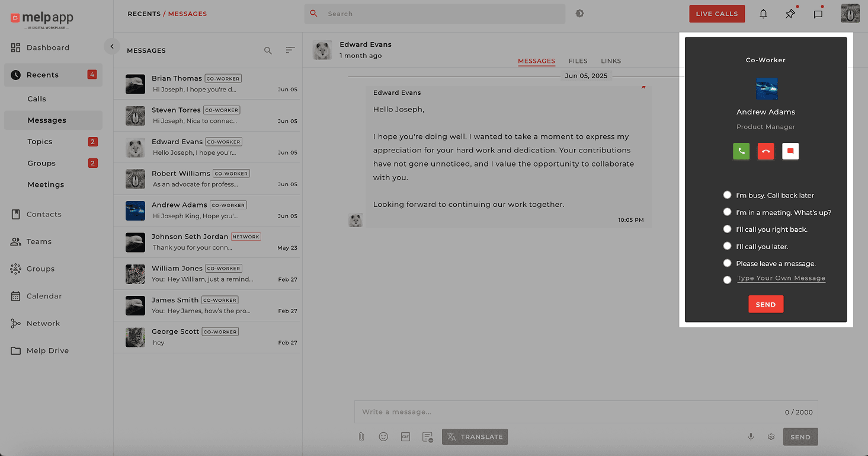Click the red Live Calls button
The image size is (868, 456).
pos(716,14)
